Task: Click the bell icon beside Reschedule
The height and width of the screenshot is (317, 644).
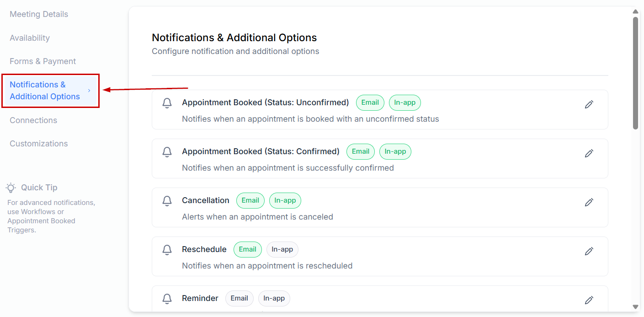Action: click(167, 250)
